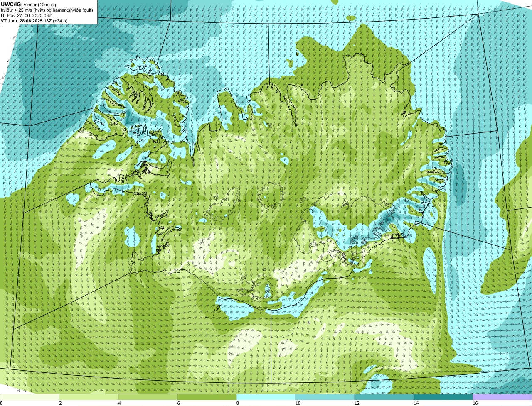This screenshot has height=406, width=532.
Task: Click the 6–8 m/s green legend swatch
Action: pos(207,397)
